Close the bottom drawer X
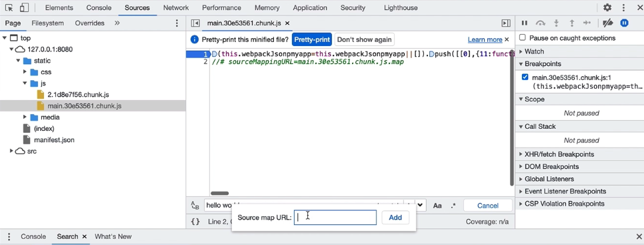This screenshot has height=245, width=644. pos(639,237)
